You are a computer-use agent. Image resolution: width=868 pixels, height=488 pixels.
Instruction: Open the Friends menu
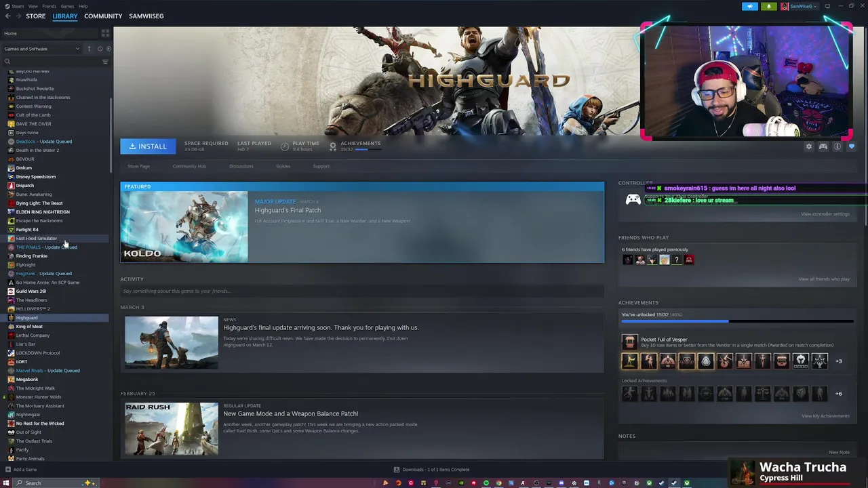tap(50, 6)
